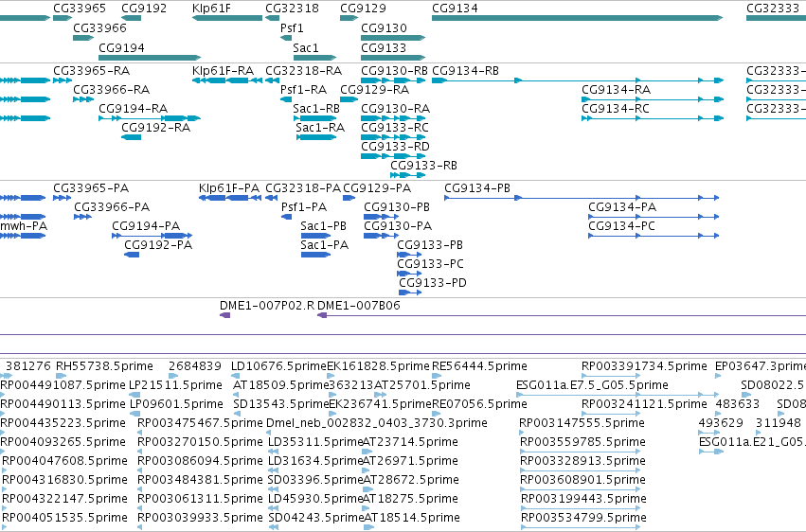
Task: Select the CG9134-RB transcript label
Action: pos(465,70)
